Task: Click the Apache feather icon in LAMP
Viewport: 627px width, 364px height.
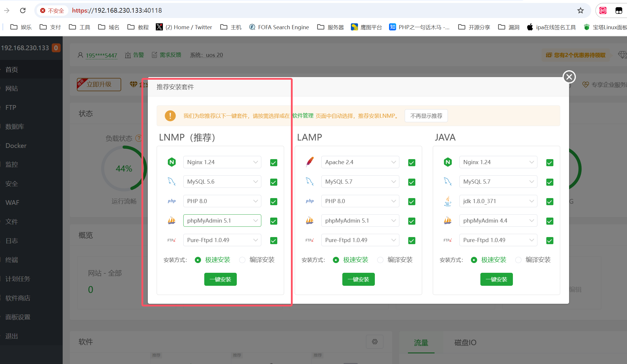Action: (310, 162)
